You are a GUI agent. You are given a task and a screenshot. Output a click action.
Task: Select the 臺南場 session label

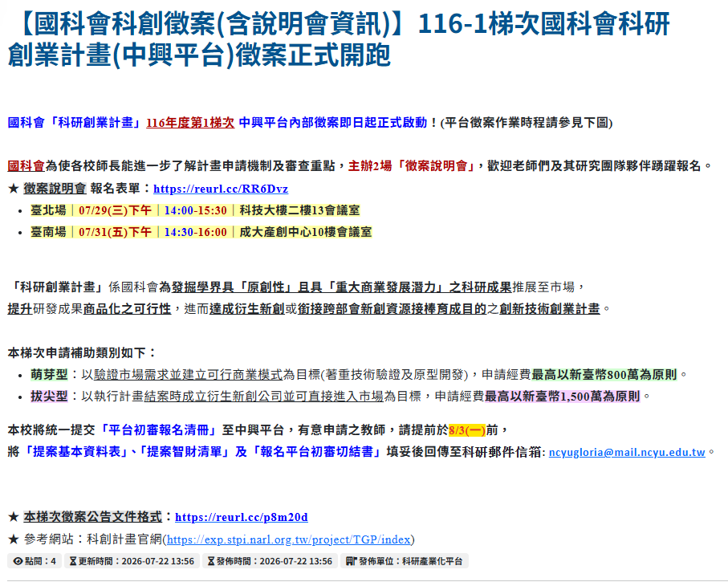click(48, 232)
